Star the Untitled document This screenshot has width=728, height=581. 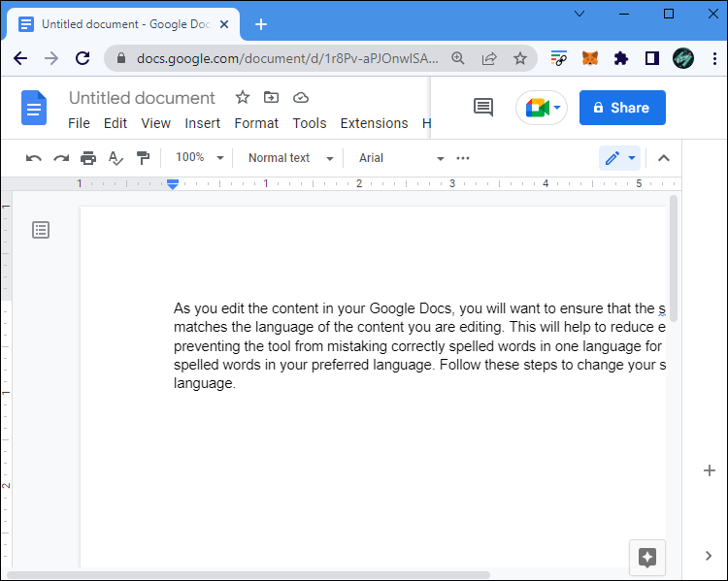point(243,97)
